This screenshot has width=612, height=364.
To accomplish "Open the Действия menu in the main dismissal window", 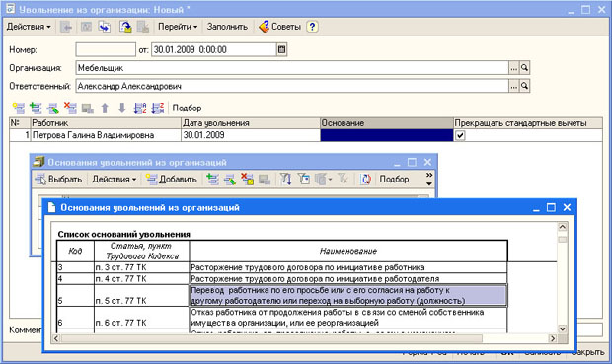I will (29, 27).
